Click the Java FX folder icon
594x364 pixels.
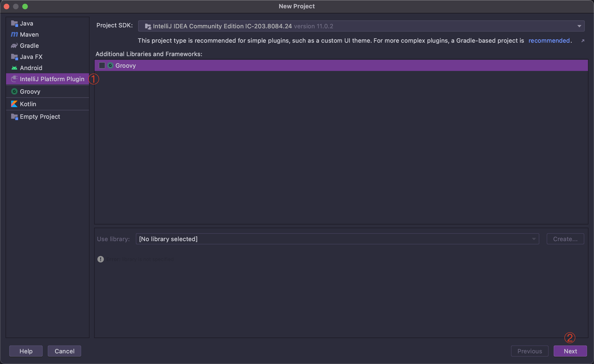14,57
